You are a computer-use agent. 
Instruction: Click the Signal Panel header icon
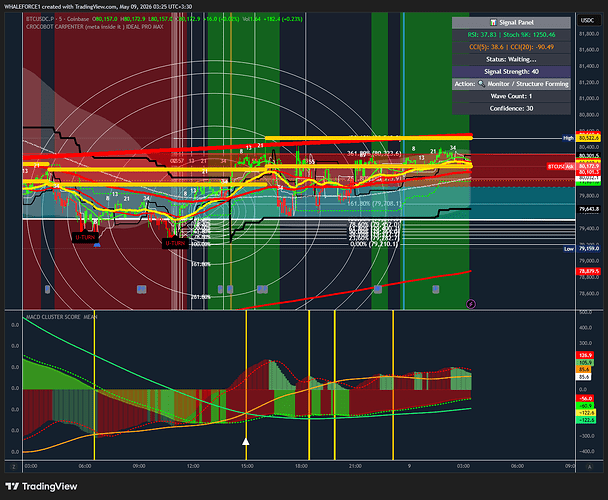point(493,22)
